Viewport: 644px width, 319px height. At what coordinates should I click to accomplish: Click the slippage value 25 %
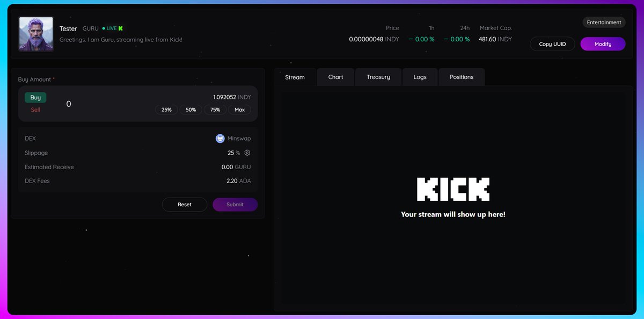234,153
